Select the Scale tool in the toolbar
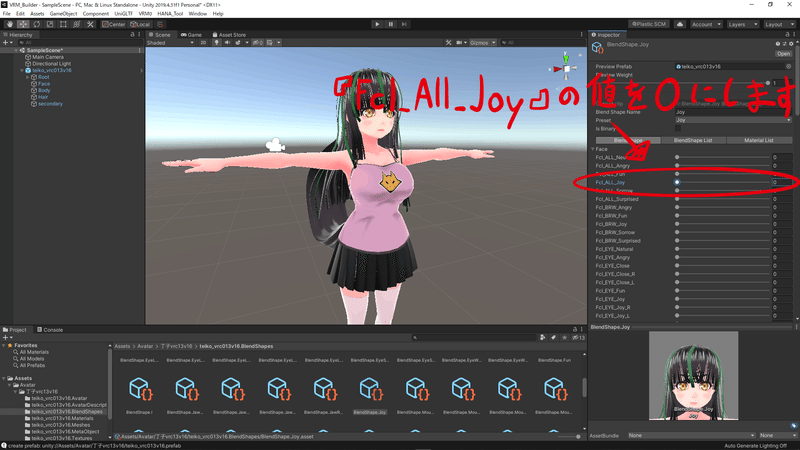800x450 pixels. (x=49, y=24)
